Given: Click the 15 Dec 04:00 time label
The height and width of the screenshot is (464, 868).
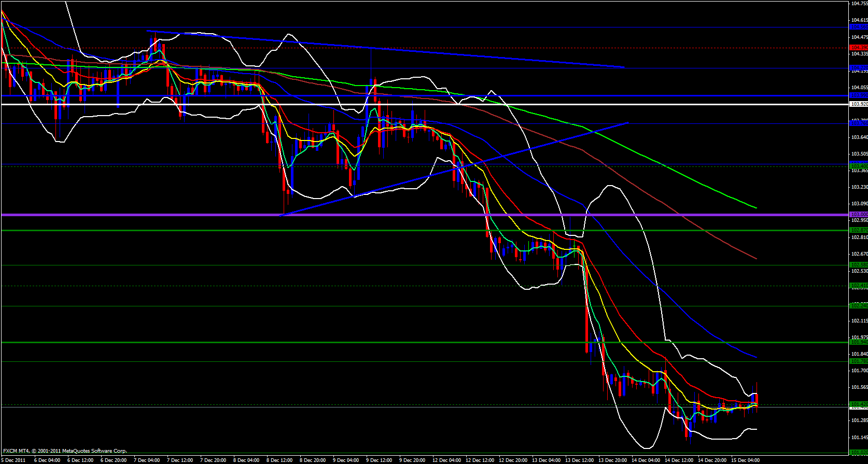Looking at the screenshot, I should pyautogui.click(x=745, y=460).
